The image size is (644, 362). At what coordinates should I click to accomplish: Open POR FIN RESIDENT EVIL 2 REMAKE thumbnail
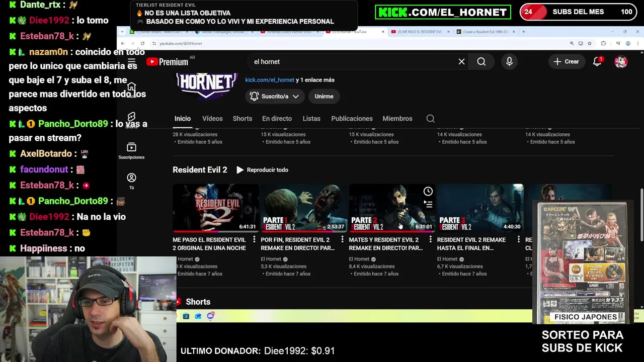[x=304, y=208]
